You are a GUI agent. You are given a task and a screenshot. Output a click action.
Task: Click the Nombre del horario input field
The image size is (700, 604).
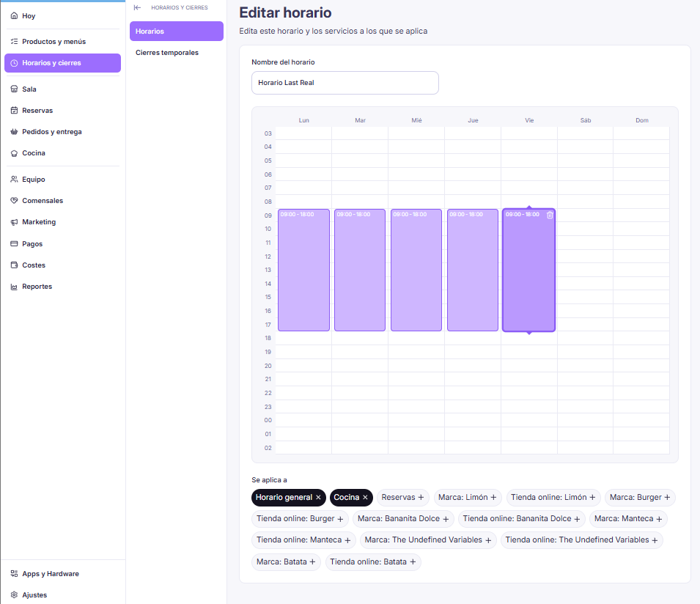pos(345,83)
